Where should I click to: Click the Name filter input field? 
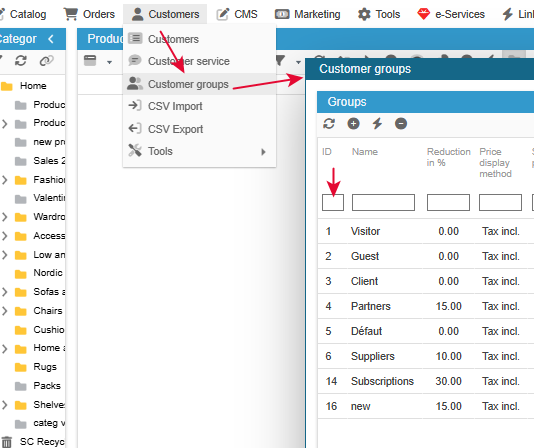383,202
